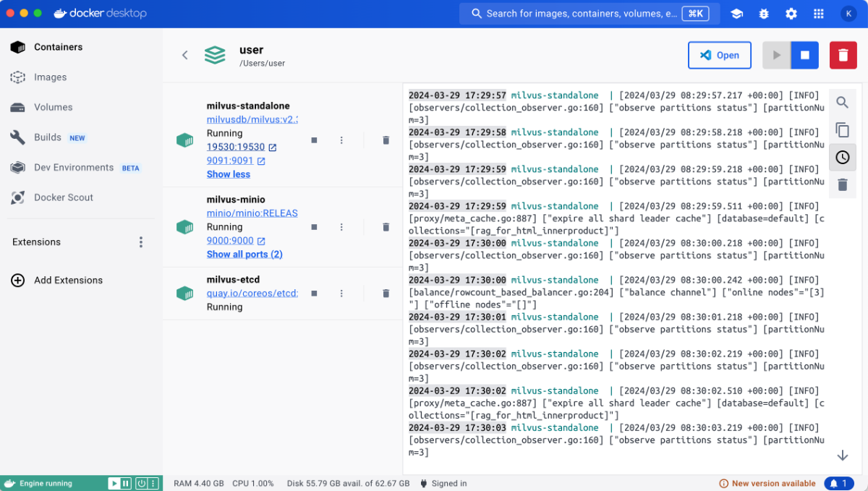This screenshot has height=491, width=868.
Task: Stop the milvus-standalone container
Action: [314, 140]
